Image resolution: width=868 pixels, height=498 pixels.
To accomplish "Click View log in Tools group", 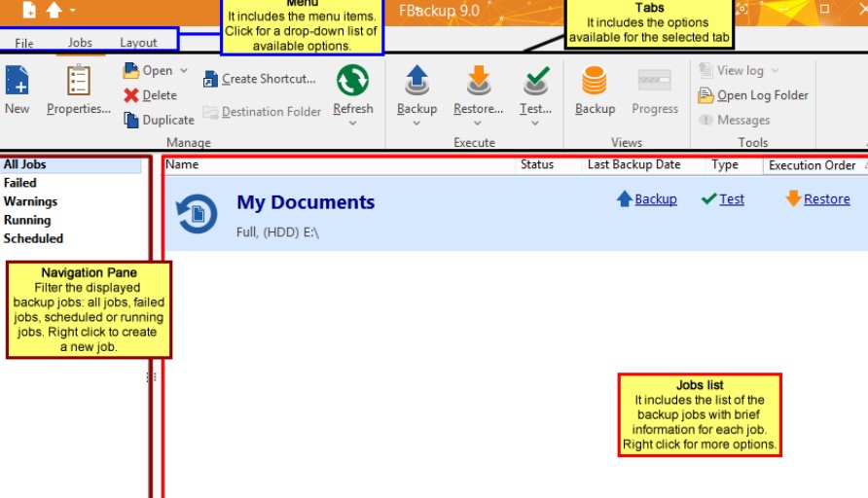I will point(732,71).
